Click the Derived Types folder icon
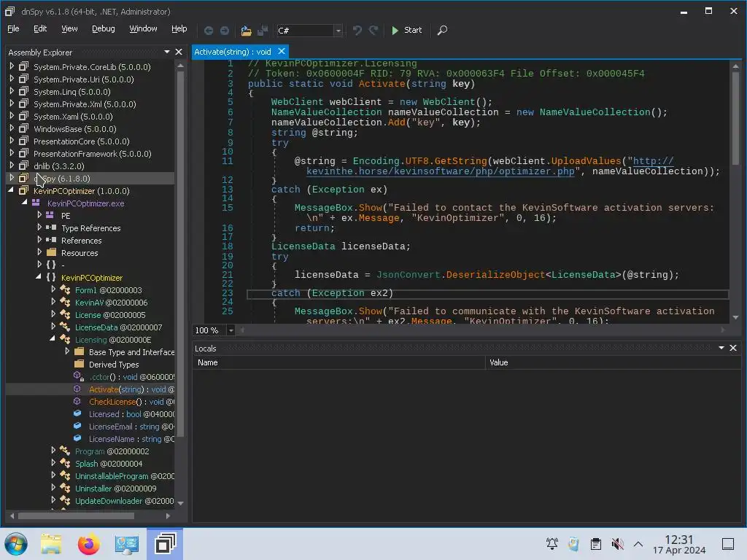 click(x=80, y=364)
